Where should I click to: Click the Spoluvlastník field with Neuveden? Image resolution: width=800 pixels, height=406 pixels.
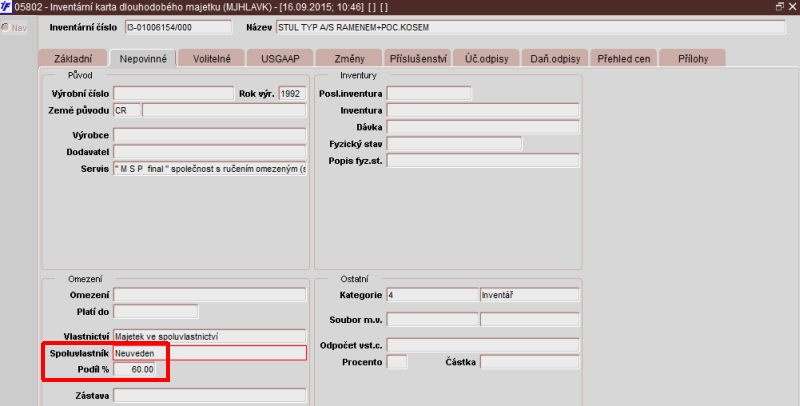click(x=210, y=353)
